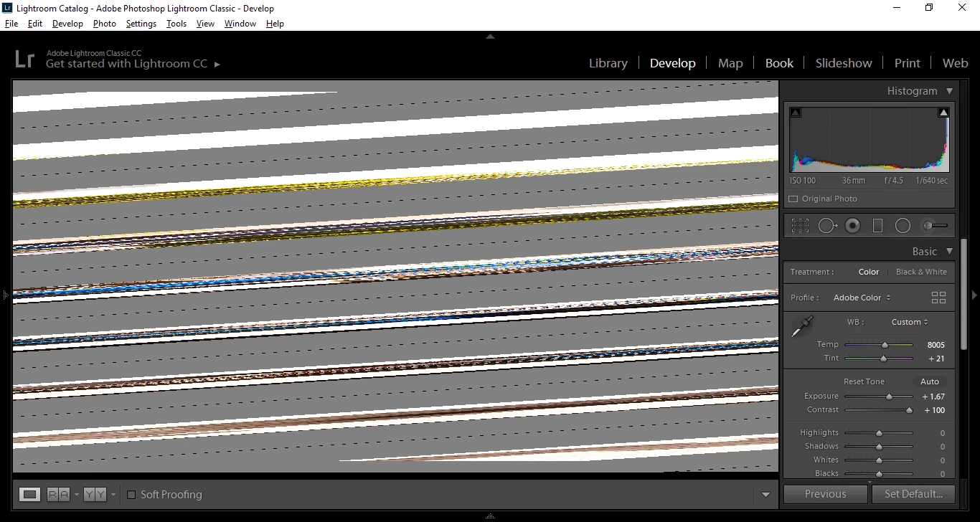This screenshot has height=522, width=980.
Task: Click Get started with Lightroom CC link
Action: pyautogui.click(x=126, y=64)
